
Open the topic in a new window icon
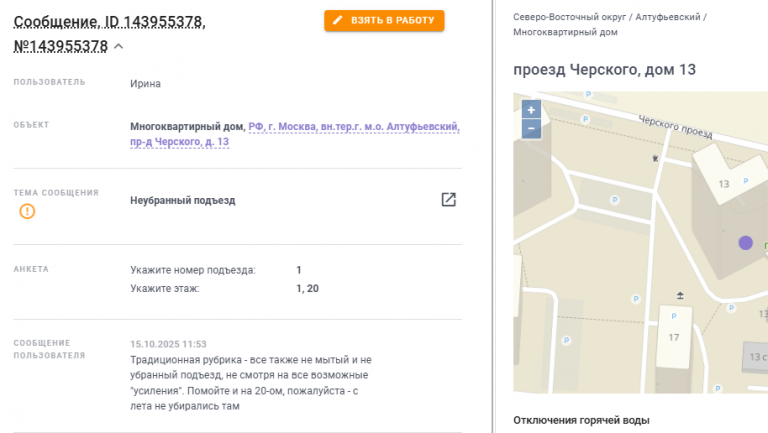pyautogui.click(x=449, y=199)
